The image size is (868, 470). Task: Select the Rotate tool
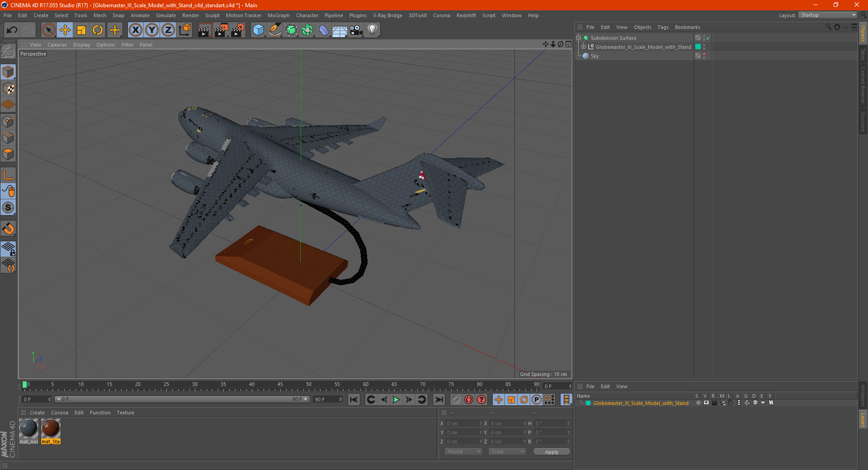click(98, 30)
